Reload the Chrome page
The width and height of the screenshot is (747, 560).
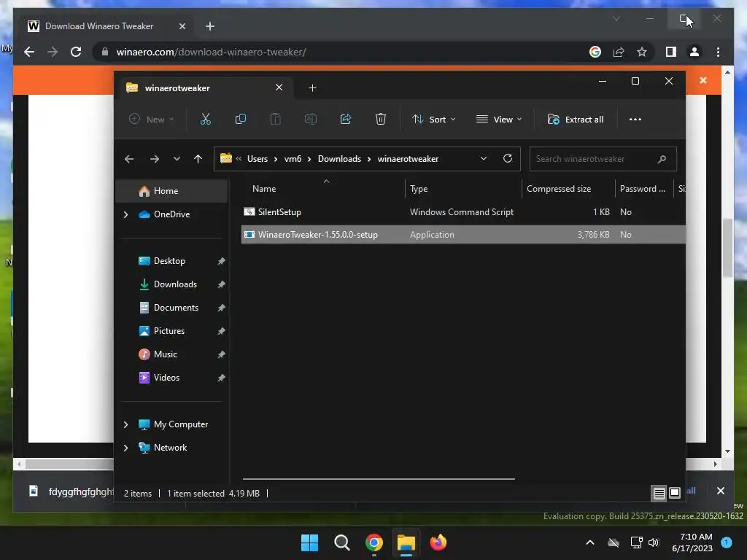tap(76, 52)
